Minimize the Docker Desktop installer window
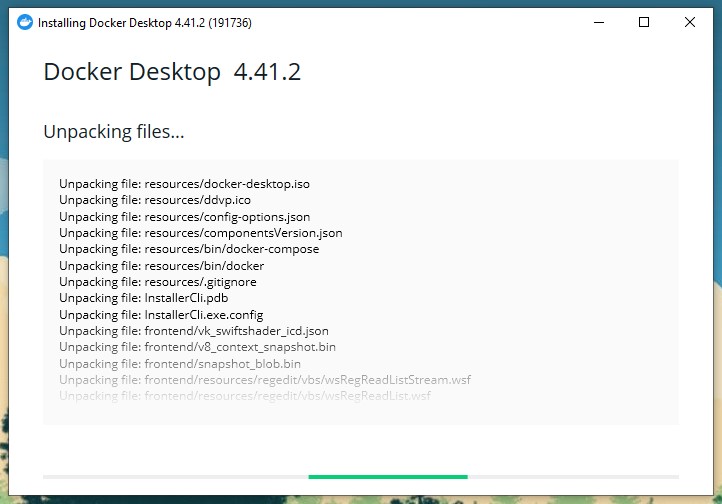The width and height of the screenshot is (722, 504). [599, 22]
